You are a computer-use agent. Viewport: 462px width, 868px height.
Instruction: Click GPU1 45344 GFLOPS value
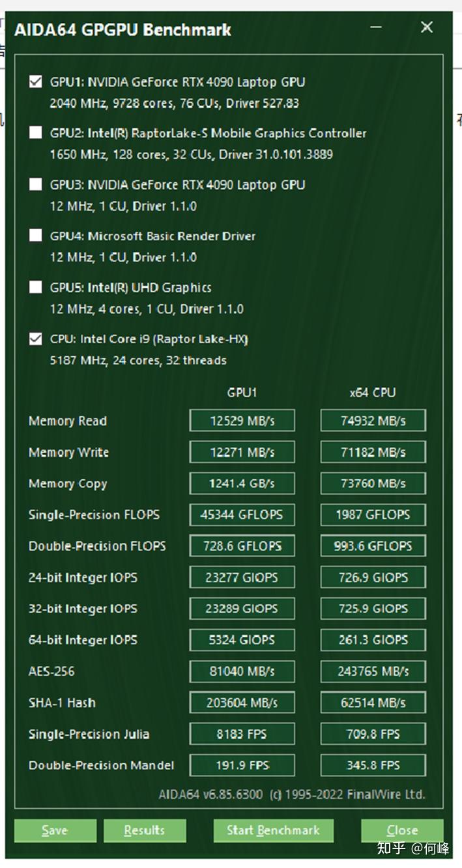pos(242,514)
